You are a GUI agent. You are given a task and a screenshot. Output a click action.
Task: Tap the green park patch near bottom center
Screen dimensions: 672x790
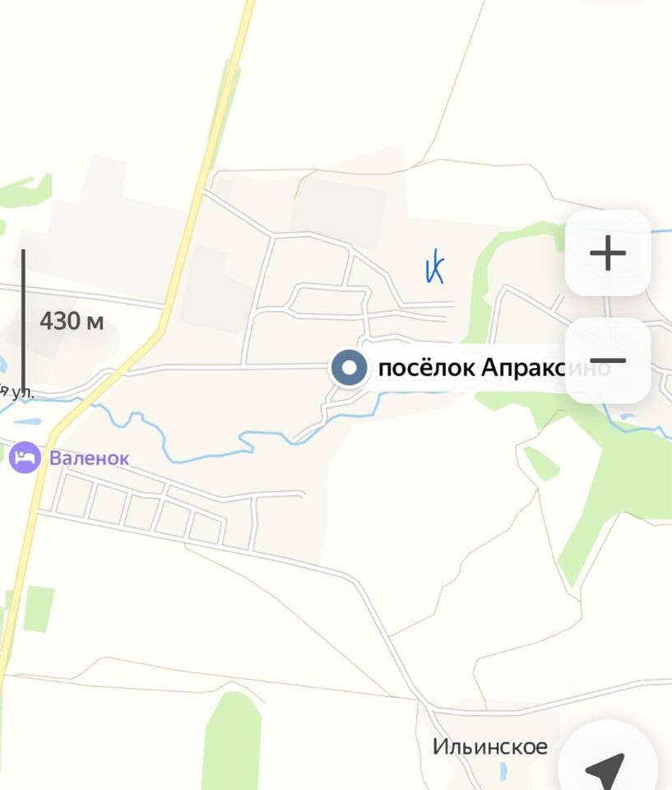233,741
